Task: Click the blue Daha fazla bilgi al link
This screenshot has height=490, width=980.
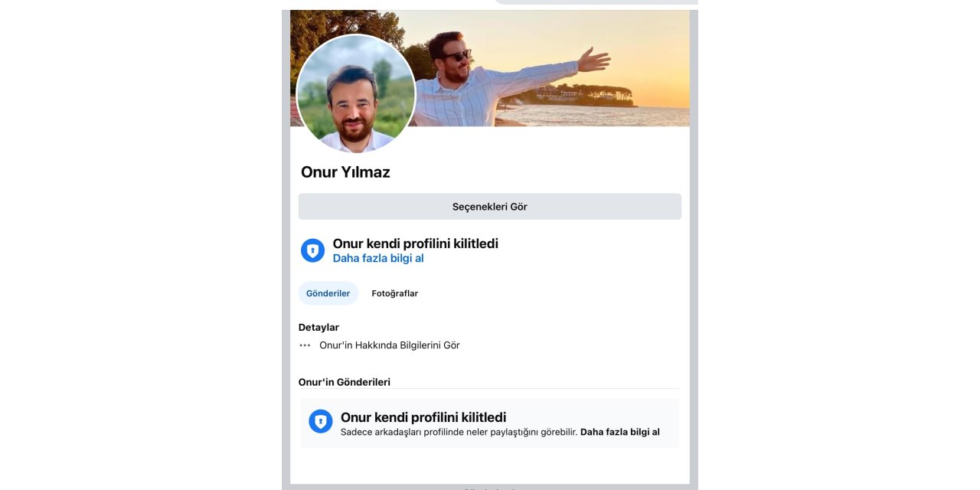Action: (x=378, y=259)
